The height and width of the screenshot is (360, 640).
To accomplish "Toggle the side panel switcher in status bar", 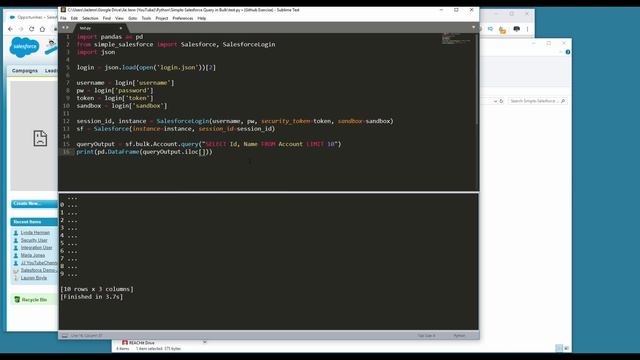I will (x=64, y=336).
